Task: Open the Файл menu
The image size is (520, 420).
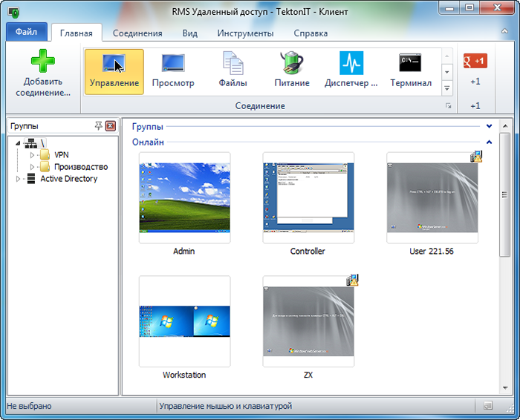Action: (26, 33)
